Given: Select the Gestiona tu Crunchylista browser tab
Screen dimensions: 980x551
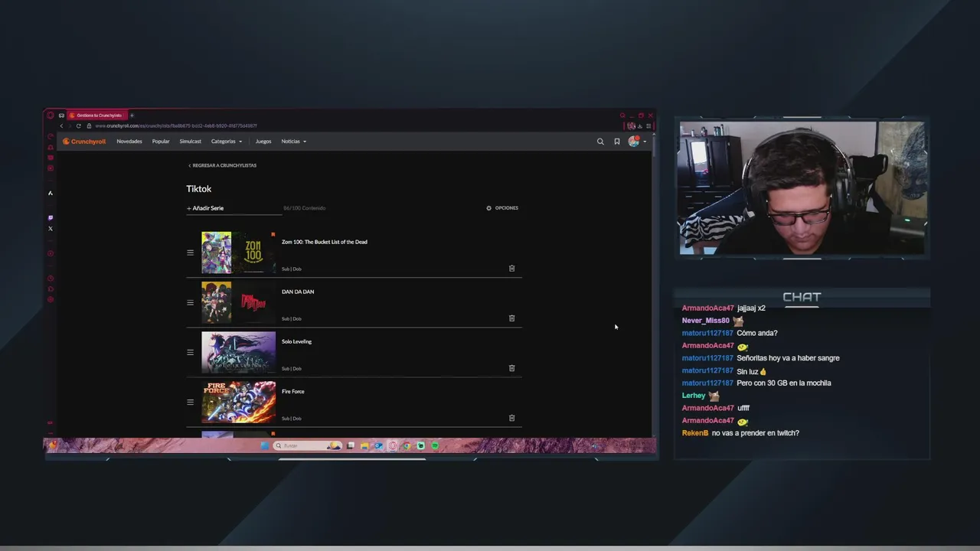Looking at the screenshot, I should (x=98, y=116).
